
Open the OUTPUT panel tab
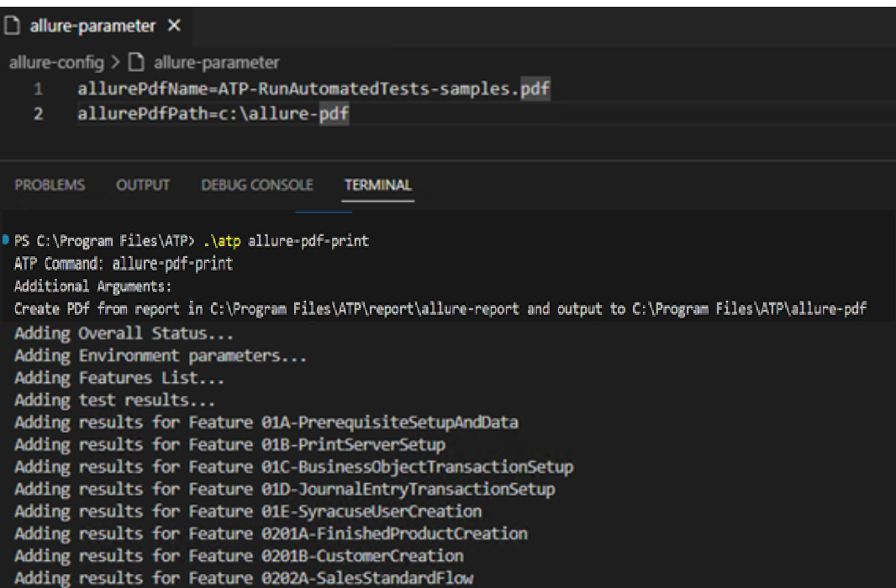click(143, 186)
